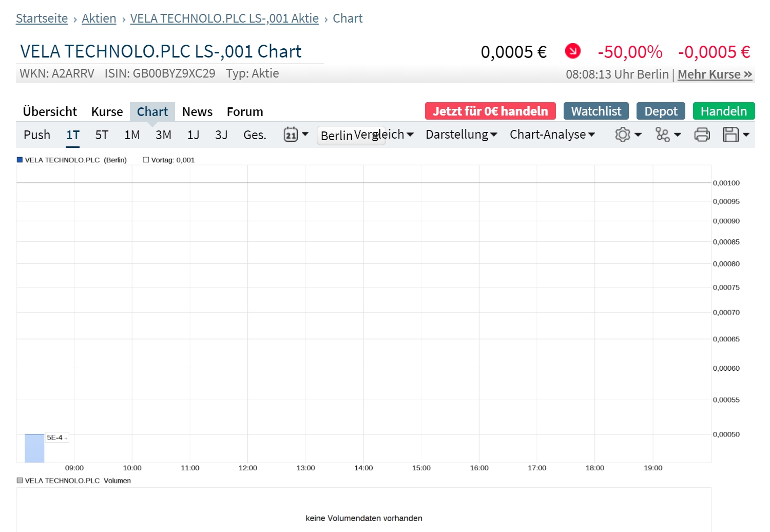The width and height of the screenshot is (770, 532).
Task: Toggle the Vortag 0,001 legend checkbox
Action: tap(146, 160)
